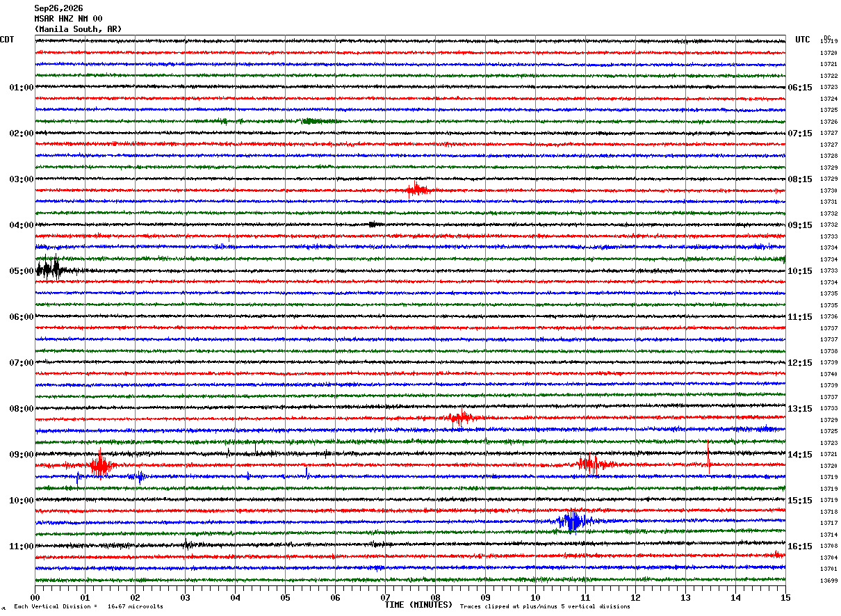This screenshot has height=616, width=841.
Task: Click the Traces clipped footer note
Action: coord(545,606)
